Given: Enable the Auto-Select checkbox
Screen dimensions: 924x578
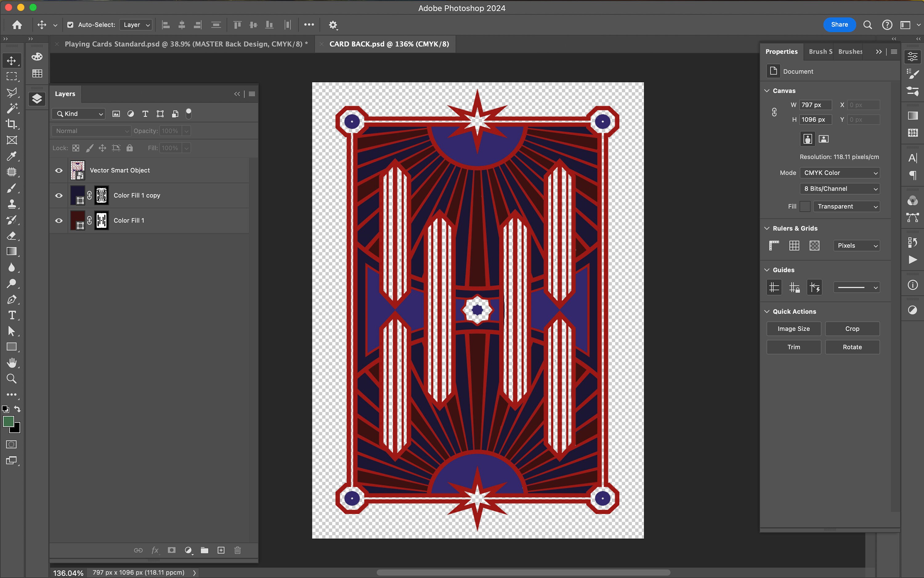Looking at the screenshot, I should (70, 24).
